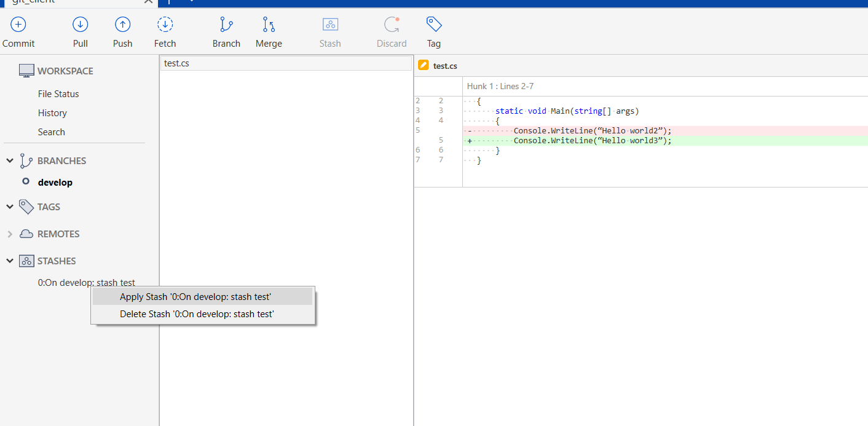Open the Branch tool
Image resolution: width=868 pixels, height=426 pixels.
tap(226, 25)
